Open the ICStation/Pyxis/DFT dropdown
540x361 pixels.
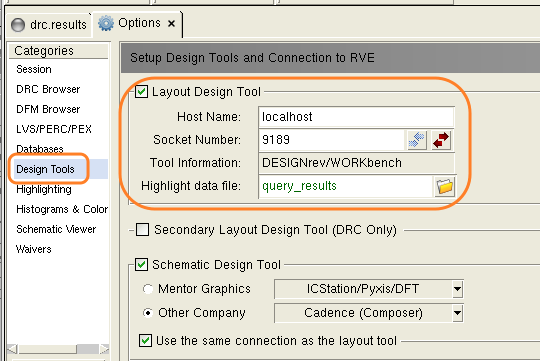pos(368,289)
